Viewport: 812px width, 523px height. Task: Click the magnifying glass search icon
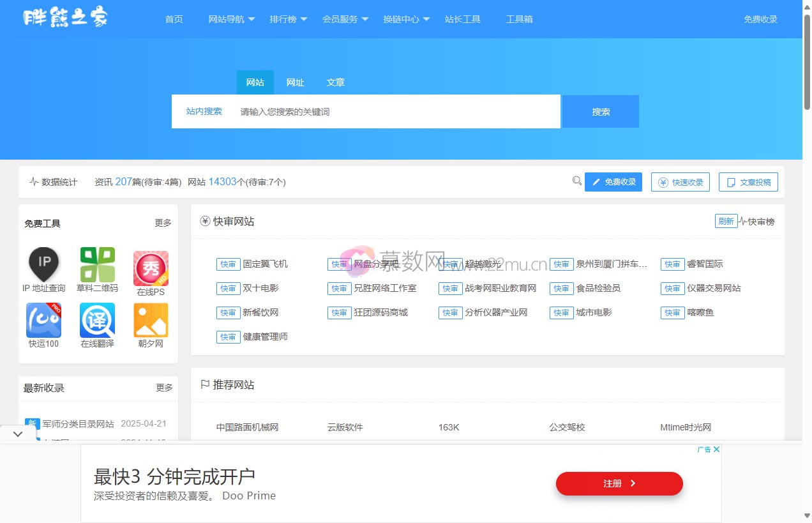point(577,181)
